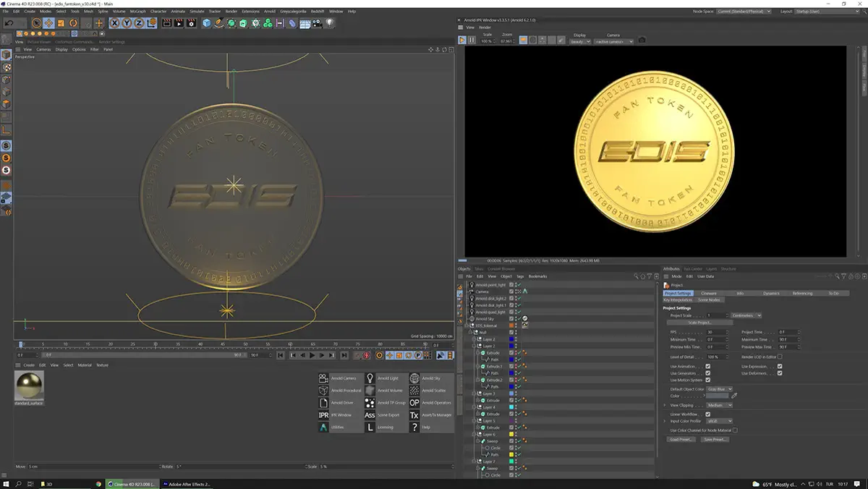868x489 pixels.
Task: Expand the View Clipping section arrow
Action: (x=665, y=405)
